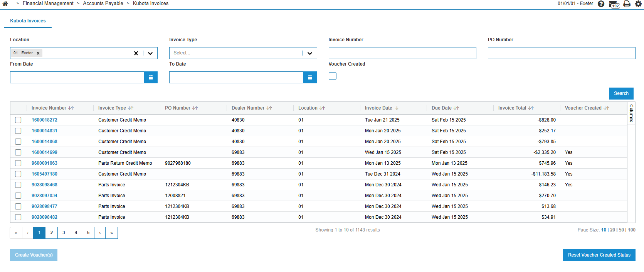Click the printer icon
This screenshot has width=644, height=272.
tap(627, 4)
